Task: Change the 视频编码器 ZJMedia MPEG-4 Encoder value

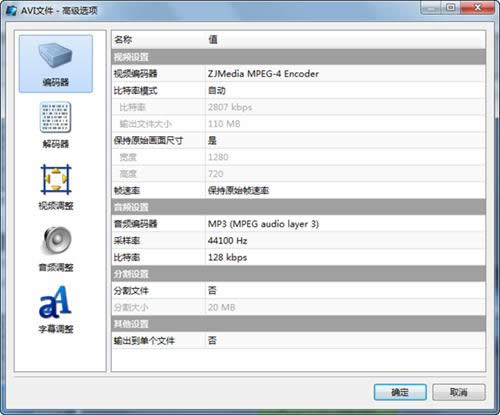Action: click(x=345, y=74)
